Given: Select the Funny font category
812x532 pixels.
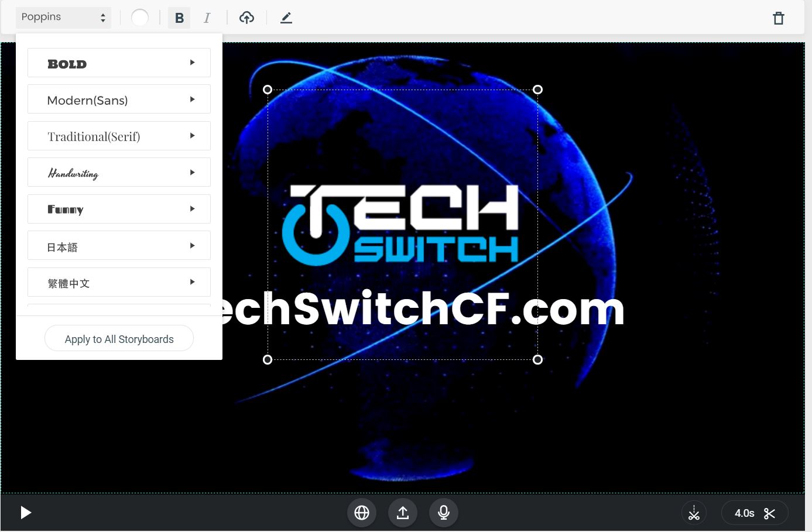Looking at the screenshot, I should tap(119, 209).
